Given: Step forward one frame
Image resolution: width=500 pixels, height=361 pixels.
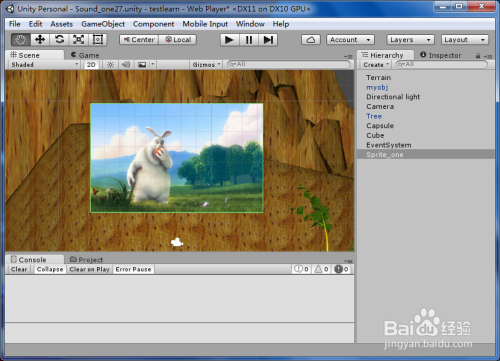Looking at the screenshot, I should tap(268, 40).
